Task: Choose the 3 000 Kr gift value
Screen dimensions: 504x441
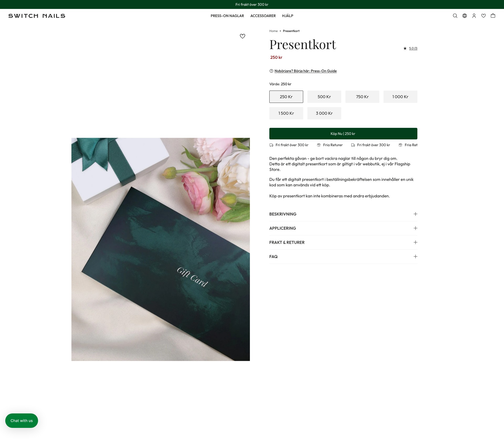Action: (324, 113)
